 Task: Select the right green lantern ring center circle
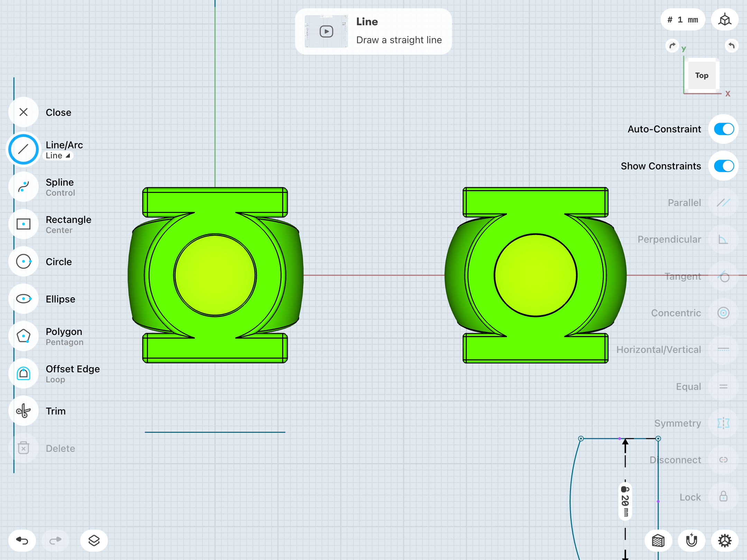pos(536,275)
